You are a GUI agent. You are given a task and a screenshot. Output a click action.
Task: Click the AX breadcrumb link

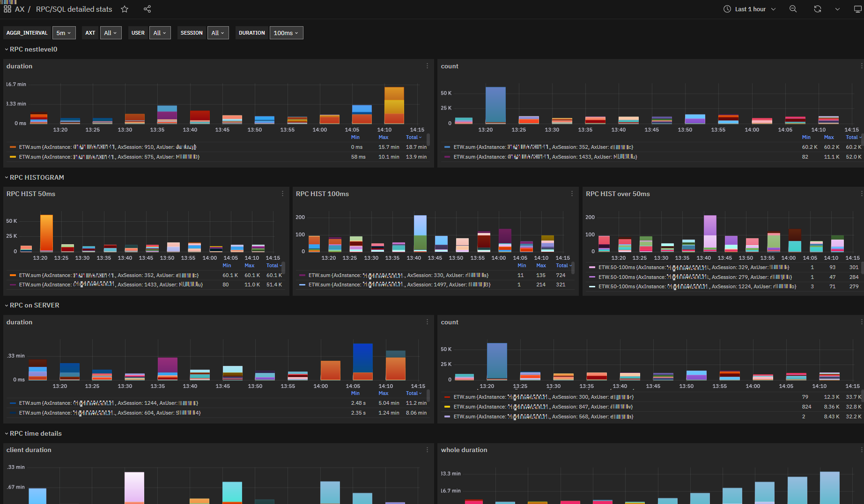point(20,9)
